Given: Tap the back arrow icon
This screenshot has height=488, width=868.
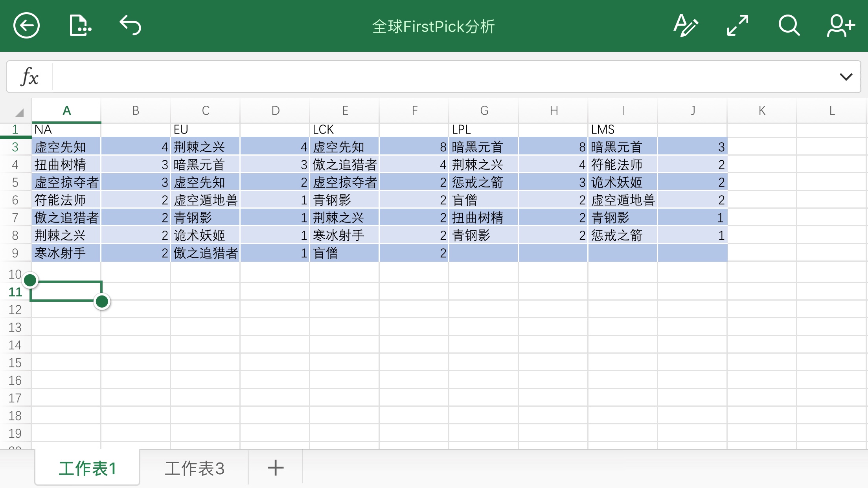Looking at the screenshot, I should 26,26.
